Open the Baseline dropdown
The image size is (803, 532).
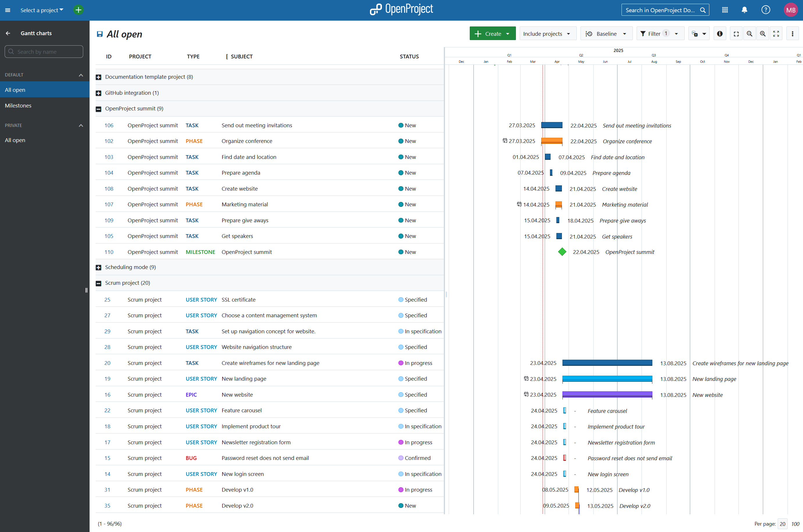606,33
